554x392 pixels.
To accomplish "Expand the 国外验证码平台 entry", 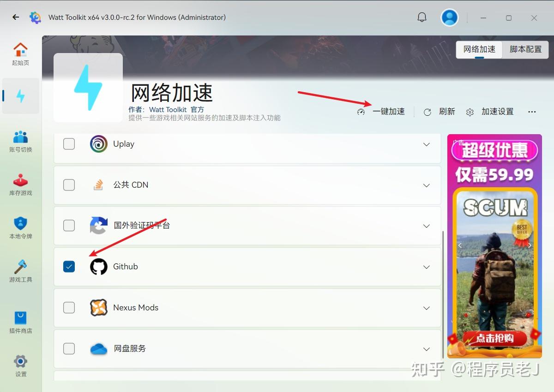I will click(426, 226).
